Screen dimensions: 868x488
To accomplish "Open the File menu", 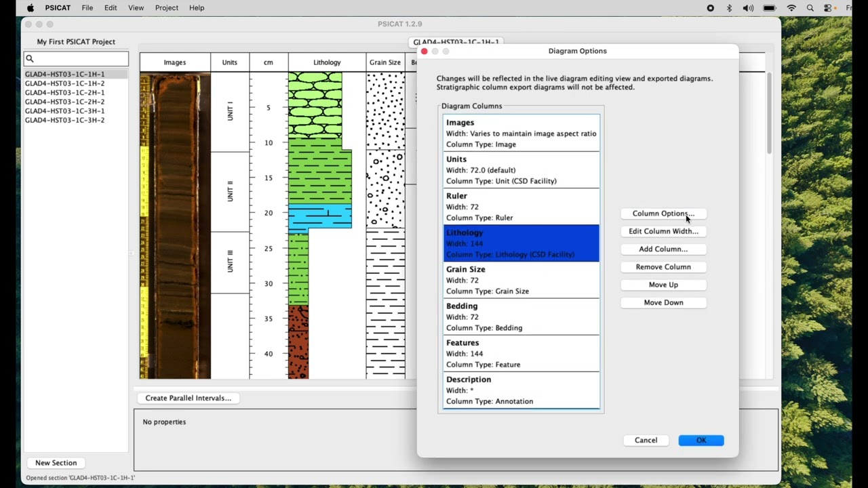I will tap(87, 8).
